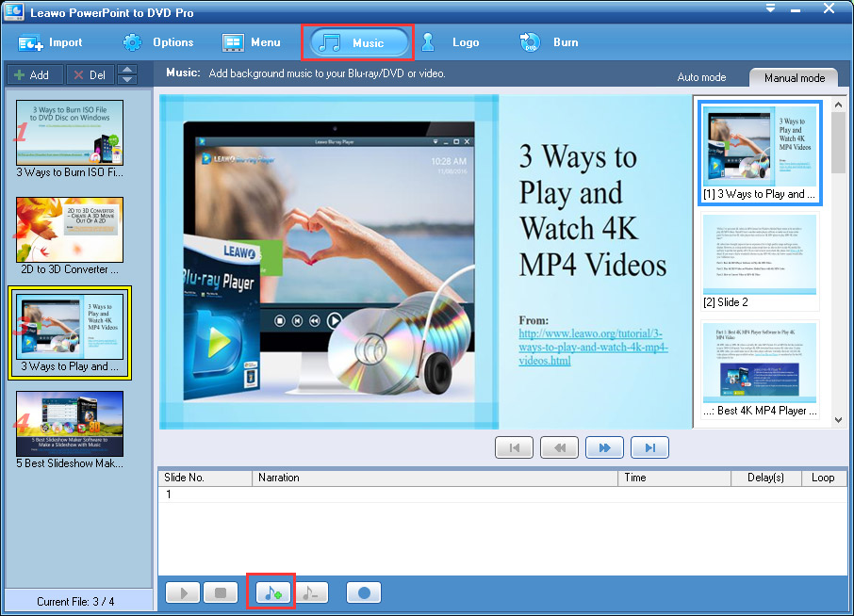The width and height of the screenshot is (854, 616).
Task: Stop the music playback
Action: click(220, 593)
